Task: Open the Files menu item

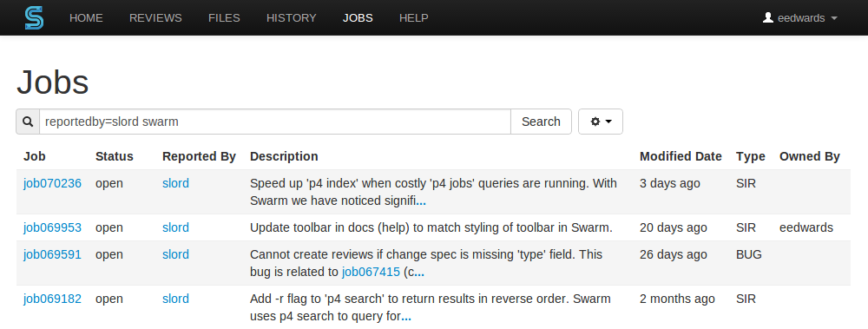Action: [x=224, y=17]
